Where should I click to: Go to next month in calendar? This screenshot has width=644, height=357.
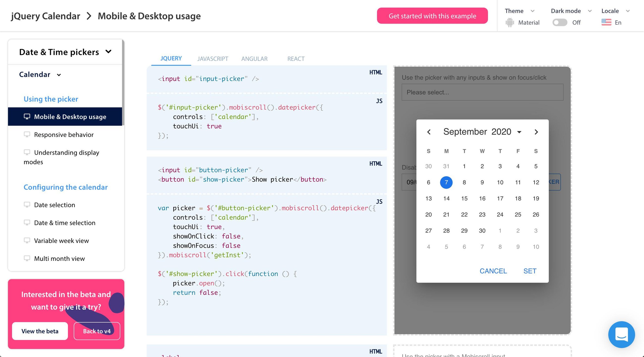536,132
